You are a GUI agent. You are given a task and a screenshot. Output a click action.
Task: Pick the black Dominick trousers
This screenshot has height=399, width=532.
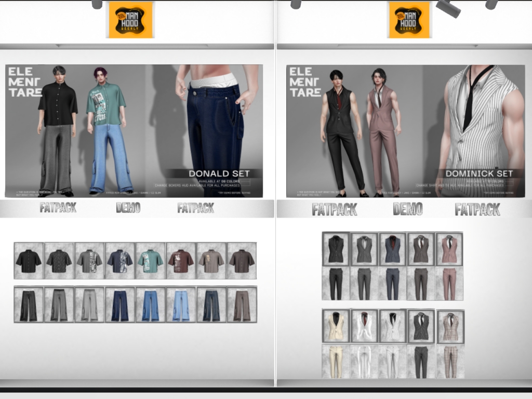click(x=336, y=284)
